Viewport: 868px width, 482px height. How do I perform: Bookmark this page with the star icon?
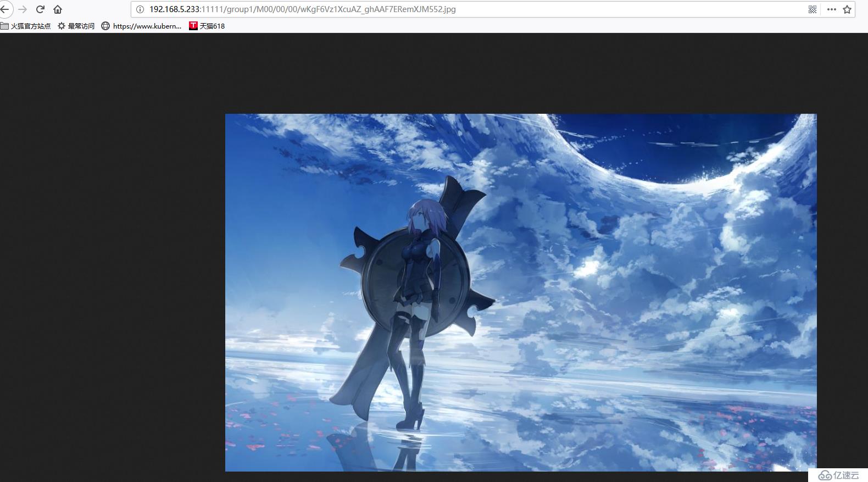pos(847,9)
